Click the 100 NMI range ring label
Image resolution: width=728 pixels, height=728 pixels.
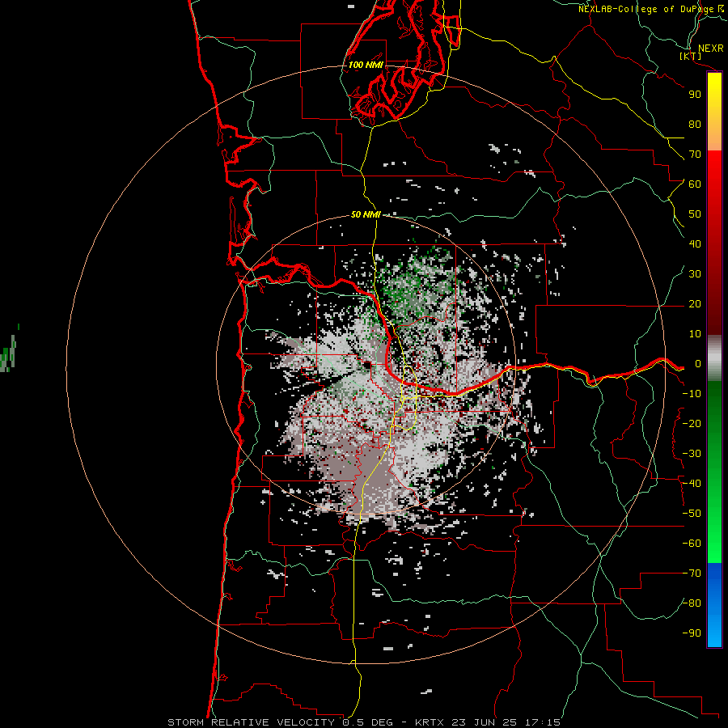pos(366,65)
